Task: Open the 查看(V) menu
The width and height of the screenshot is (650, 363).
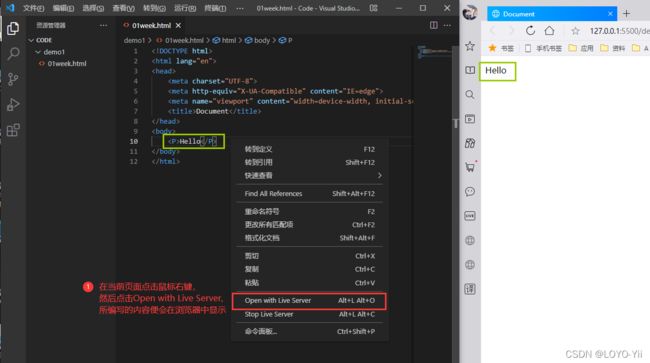Action: tap(124, 8)
